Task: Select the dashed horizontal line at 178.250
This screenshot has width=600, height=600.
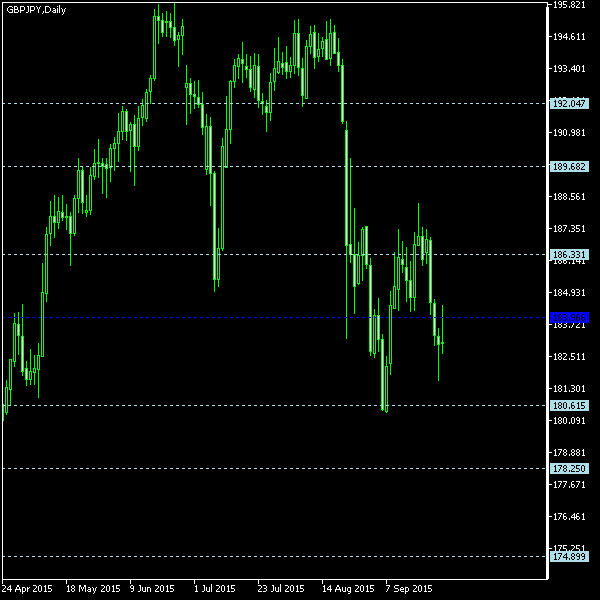Action: (275, 468)
